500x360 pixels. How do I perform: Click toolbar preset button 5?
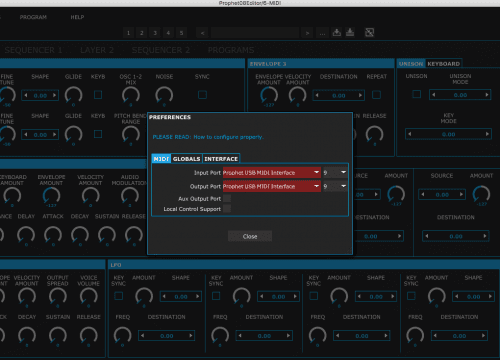click(182, 33)
